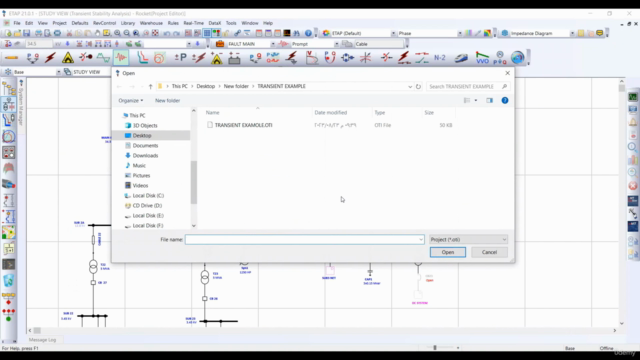Open the DC Load Flow ±P mode
The height and width of the screenshot is (360, 640).
180,58
